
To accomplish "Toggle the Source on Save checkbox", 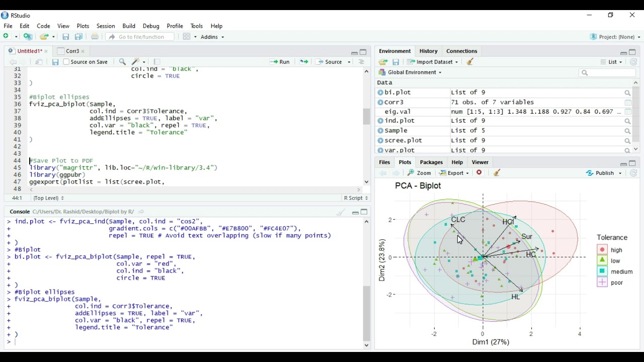I will [x=66, y=62].
